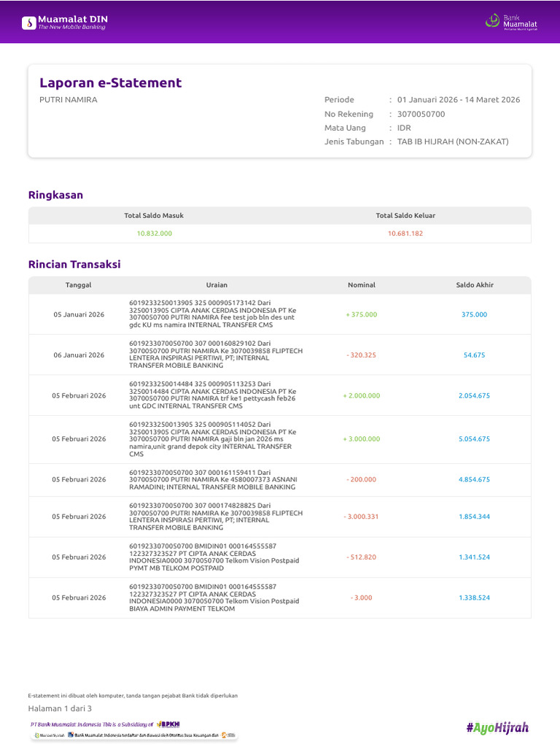Click the PT Bank Muamalat Indonesia subsidiary footer text

(92, 724)
